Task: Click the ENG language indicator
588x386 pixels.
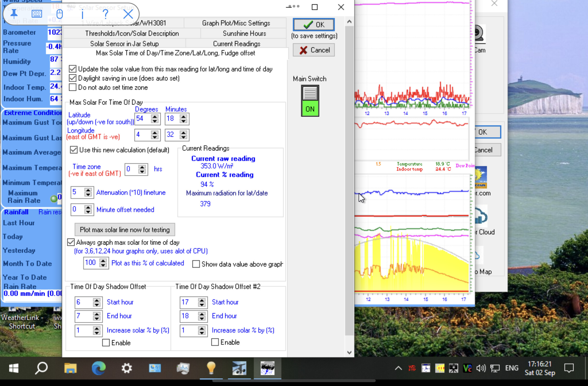Action: tap(512, 368)
